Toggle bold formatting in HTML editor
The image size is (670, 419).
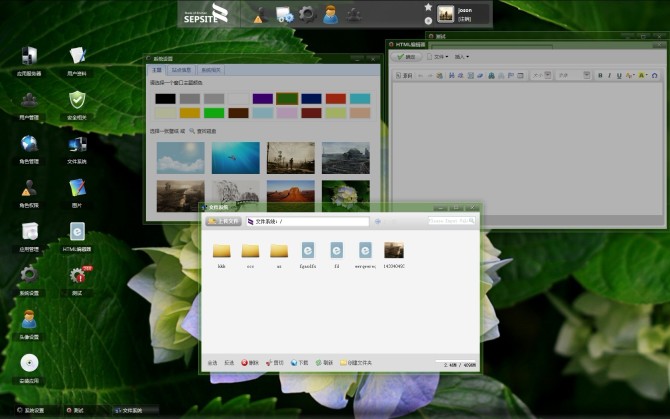tap(600, 75)
